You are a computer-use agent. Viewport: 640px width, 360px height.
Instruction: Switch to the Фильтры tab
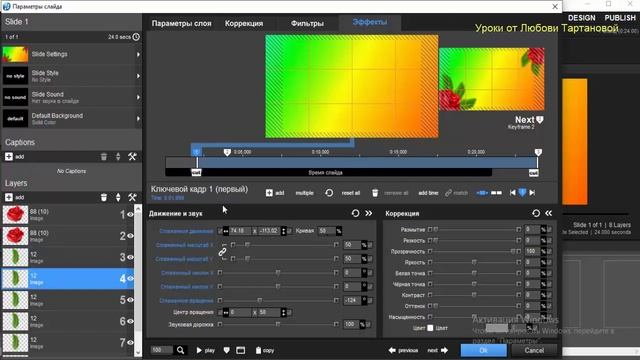(307, 24)
